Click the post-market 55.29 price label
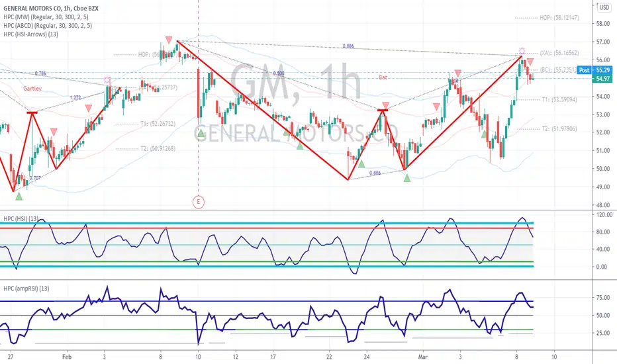Screen dimensions: 617x364 [x=603, y=70]
